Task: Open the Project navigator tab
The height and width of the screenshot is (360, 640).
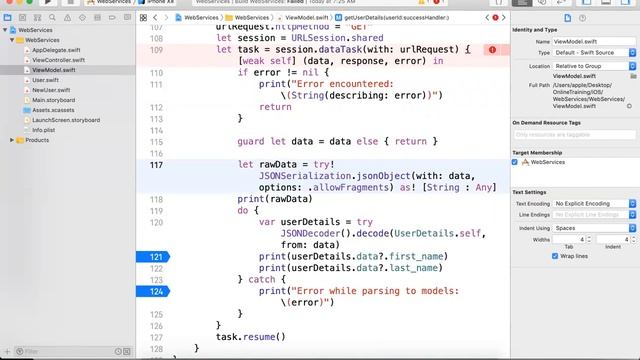Action: 7,18
